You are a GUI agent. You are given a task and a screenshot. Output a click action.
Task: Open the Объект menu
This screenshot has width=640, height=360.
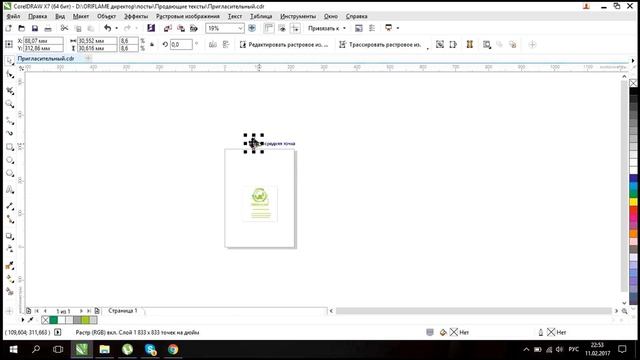click(x=107, y=16)
